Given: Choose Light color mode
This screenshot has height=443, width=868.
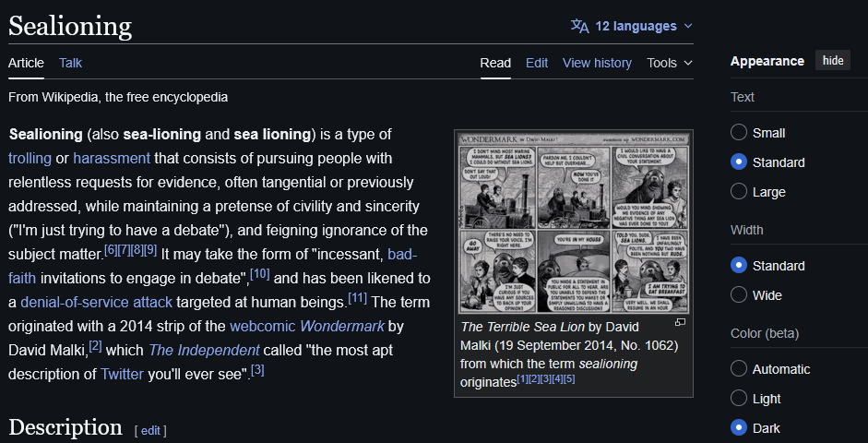Looking at the screenshot, I should coord(739,398).
